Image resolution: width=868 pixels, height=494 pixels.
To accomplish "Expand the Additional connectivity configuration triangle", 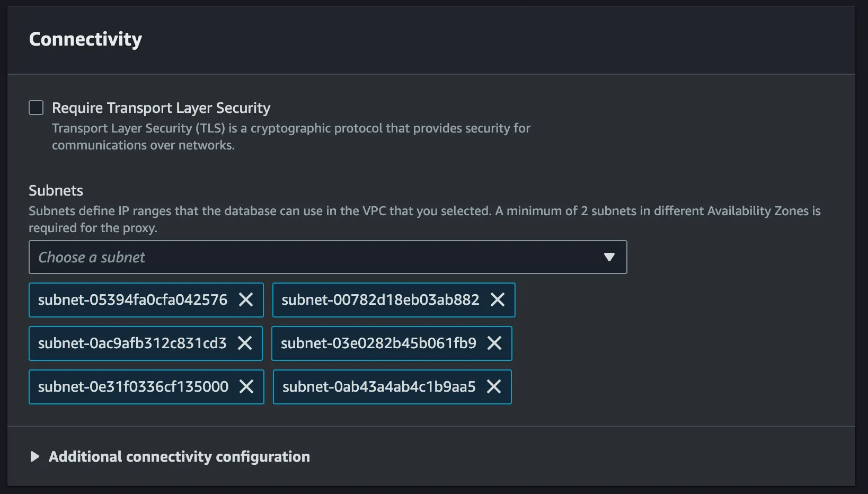I will coord(35,457).
